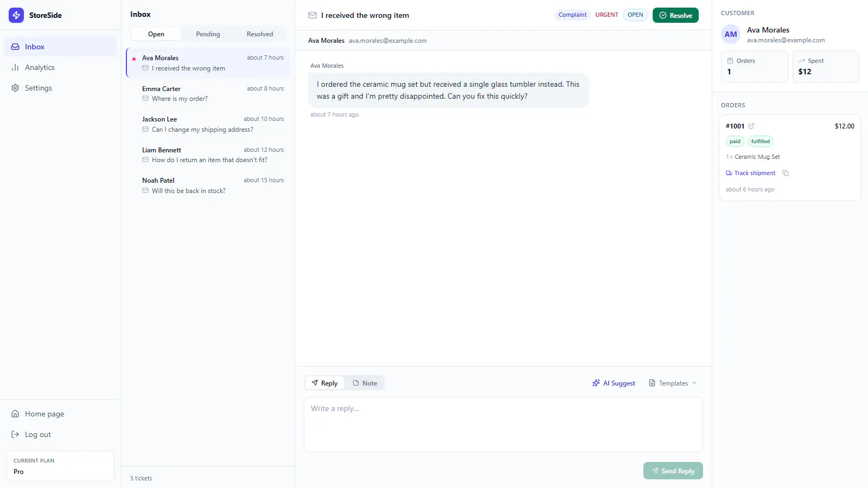The height and width of the screenshot is (488, 868).
Task: Click envelope icon beside 'Where is my order?'
Action: point(145,99)
